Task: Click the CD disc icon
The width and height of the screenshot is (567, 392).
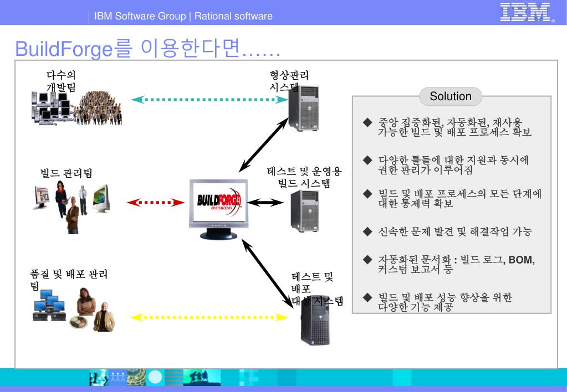Action: coord(79,322)
